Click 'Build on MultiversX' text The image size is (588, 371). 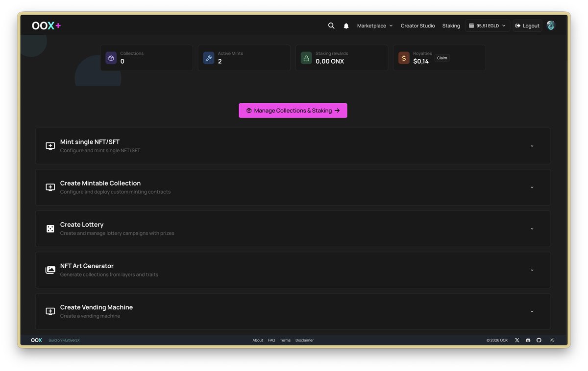tap(64, 340)
